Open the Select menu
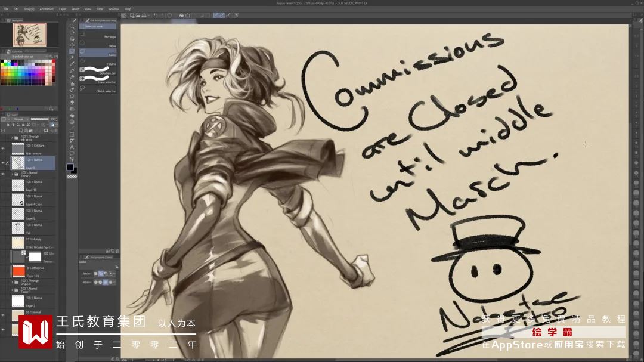This screenshot has width=644, height=362. (76, 8)
